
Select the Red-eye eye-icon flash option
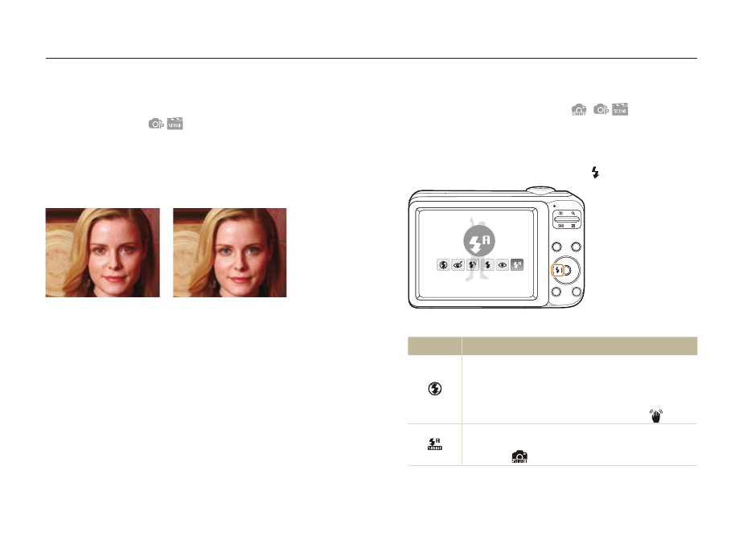pos(503,265)
